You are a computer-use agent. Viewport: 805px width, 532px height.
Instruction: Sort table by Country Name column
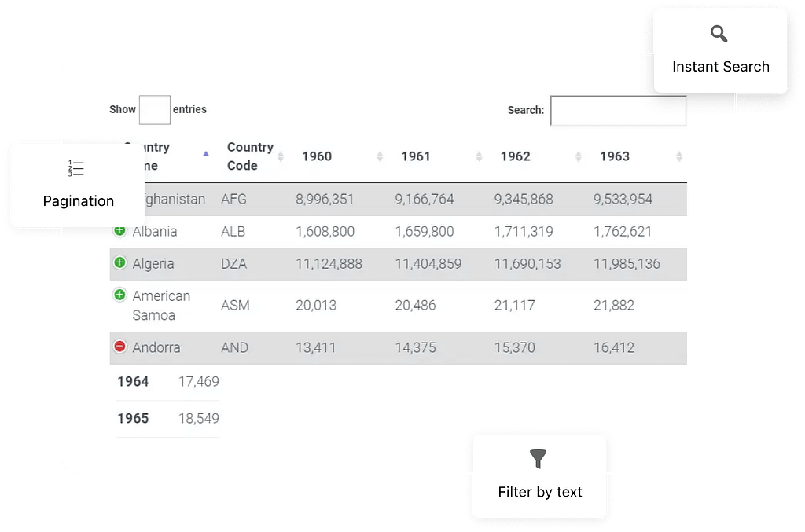click(x=206, y=154)
